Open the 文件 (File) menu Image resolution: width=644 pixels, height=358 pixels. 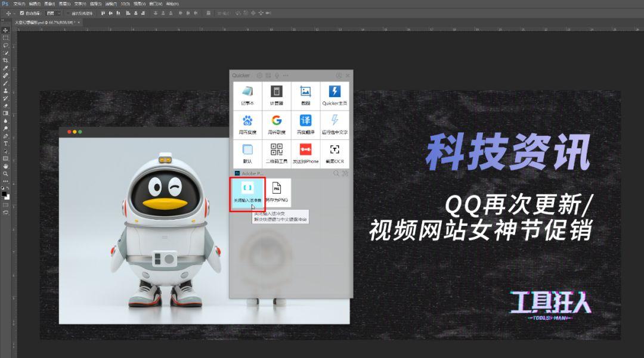(19, 4)
